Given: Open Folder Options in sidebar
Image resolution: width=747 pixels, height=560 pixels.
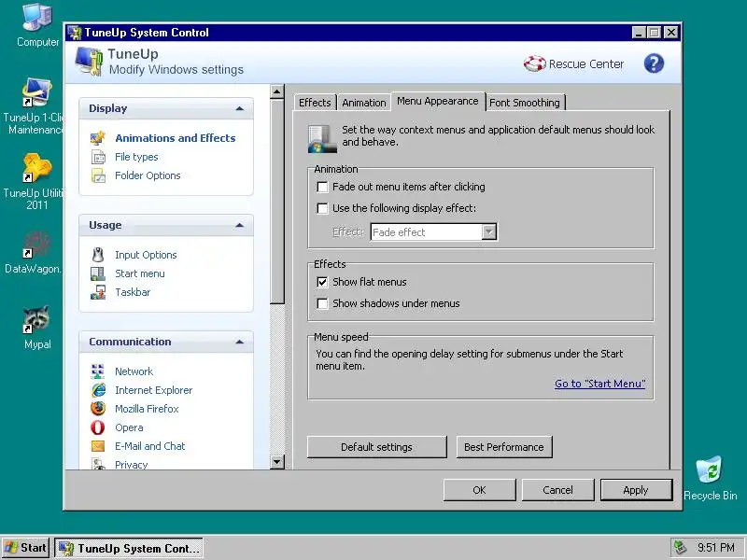Looking at the screenshot, I should [148, 175].
